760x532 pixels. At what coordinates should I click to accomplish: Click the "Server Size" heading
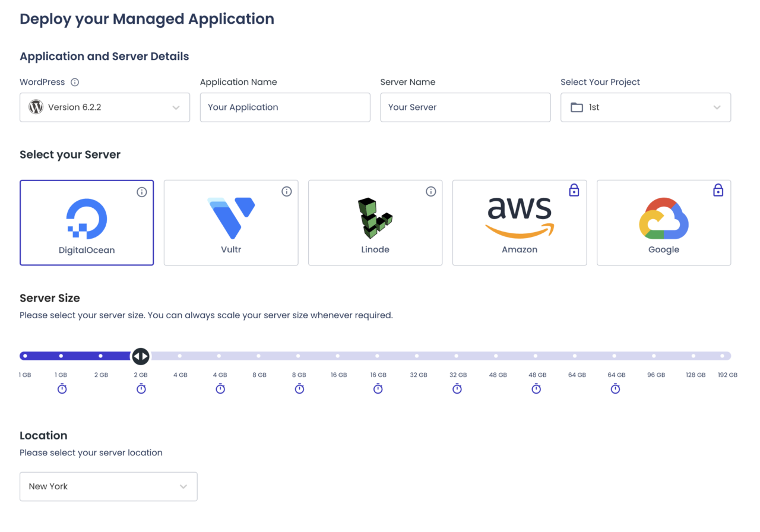(x=50, y=298)
